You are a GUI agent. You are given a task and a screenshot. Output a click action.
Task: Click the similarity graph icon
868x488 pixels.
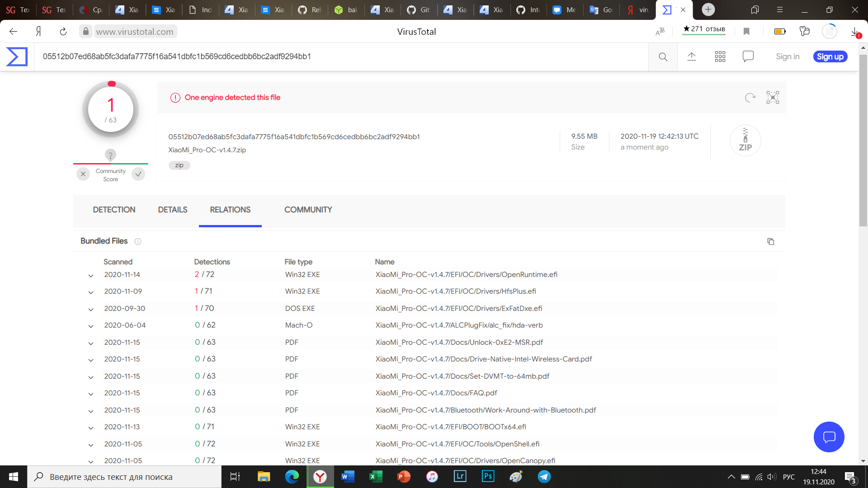[x=773, y=98]
